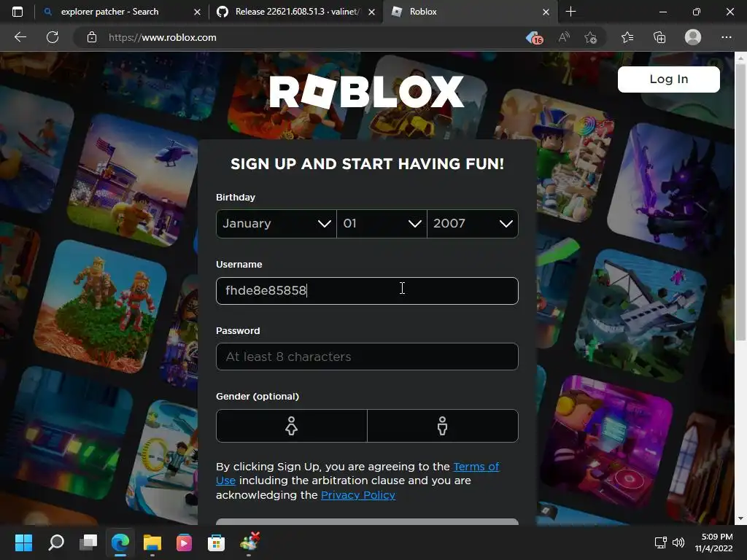Click the taskbar app icon with red X
Viewport: 747px width, 560px height.
pyautogui.click(x=249, y=542)
